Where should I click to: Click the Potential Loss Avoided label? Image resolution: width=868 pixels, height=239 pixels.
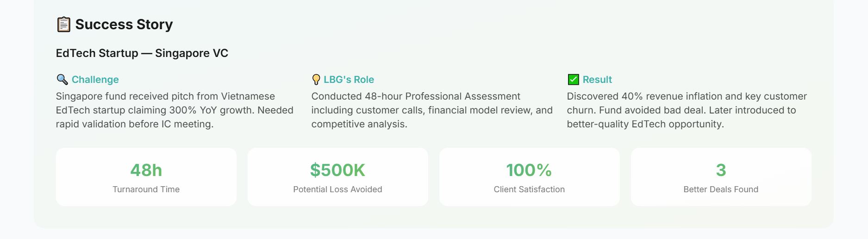(x=337, y=189)
